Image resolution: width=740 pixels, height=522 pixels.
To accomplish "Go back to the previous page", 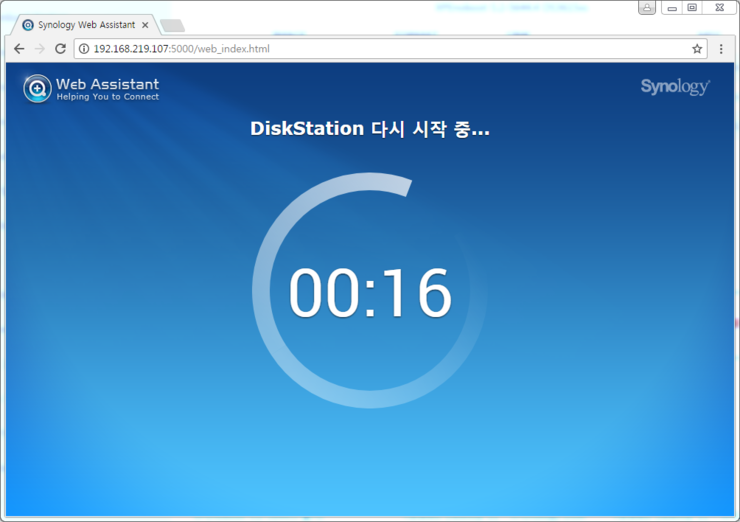I will [x=19, y=49].
